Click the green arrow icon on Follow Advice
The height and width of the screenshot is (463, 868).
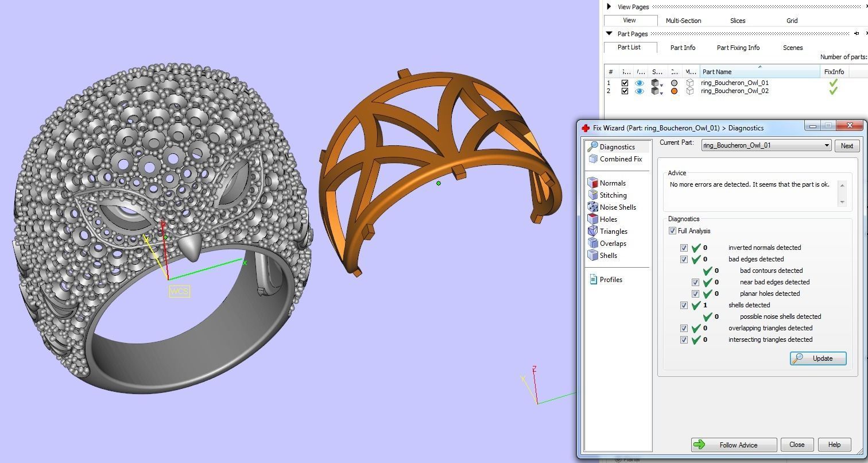699,445
